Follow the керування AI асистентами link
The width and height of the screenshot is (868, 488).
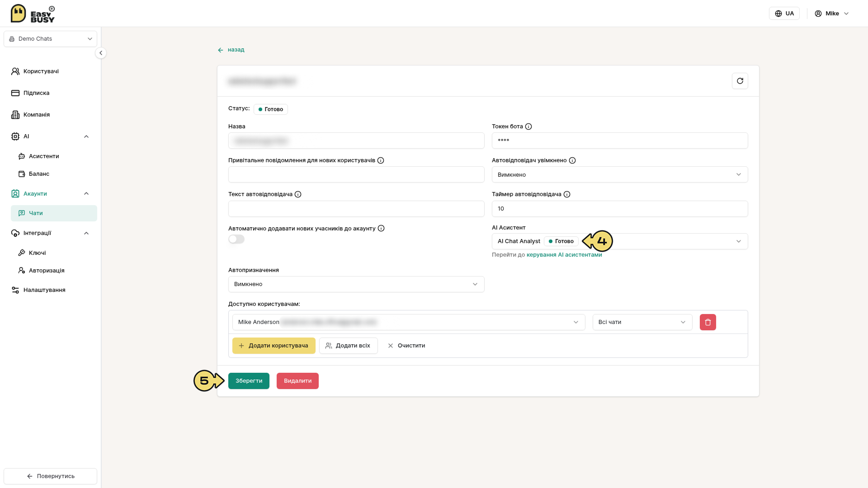point(564,255)
